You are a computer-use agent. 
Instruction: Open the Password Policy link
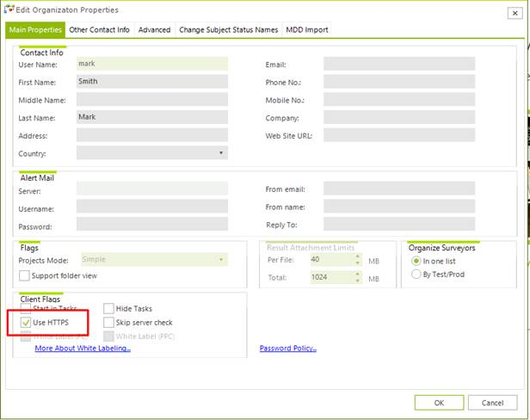click(x=288, y=348)
